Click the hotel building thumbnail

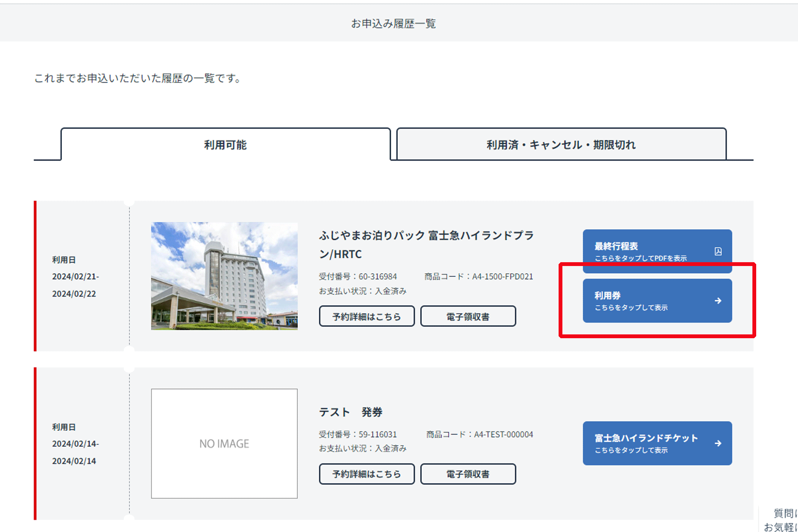point(224,276)
